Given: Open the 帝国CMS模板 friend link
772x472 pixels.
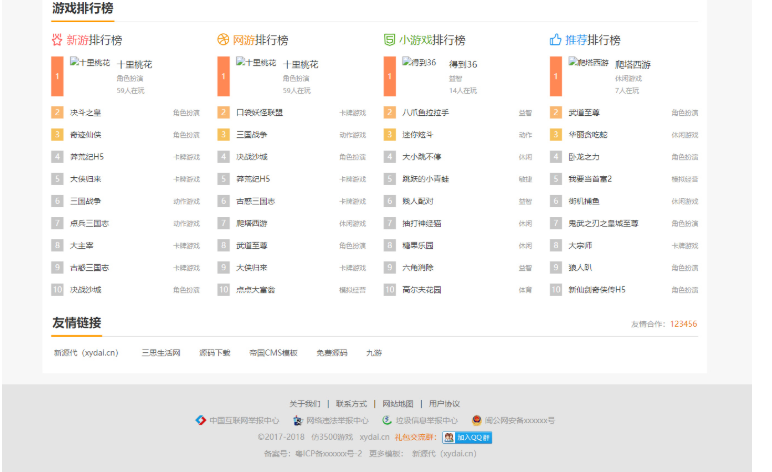Looking at the screenshot, I should point(273,352).
